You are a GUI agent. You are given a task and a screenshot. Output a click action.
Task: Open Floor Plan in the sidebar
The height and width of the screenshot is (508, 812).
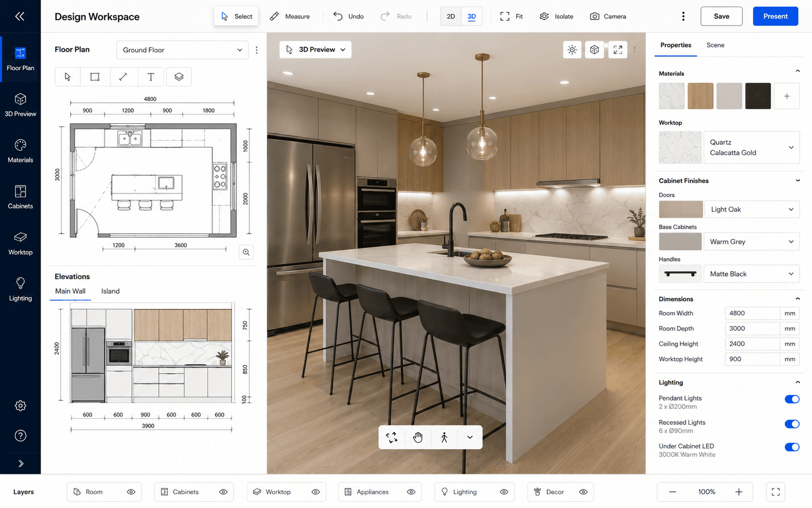click(x=20, y=59)
